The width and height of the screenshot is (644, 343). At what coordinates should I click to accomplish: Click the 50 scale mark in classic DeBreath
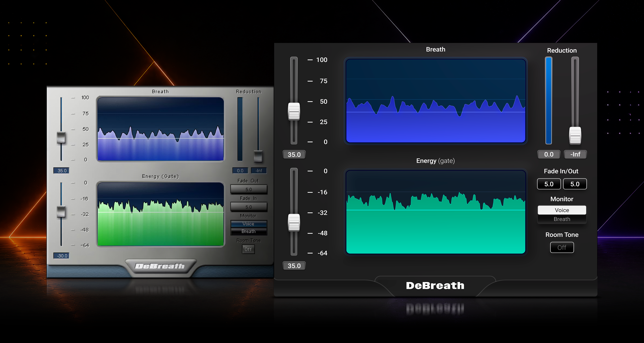[x=86, y=129]
